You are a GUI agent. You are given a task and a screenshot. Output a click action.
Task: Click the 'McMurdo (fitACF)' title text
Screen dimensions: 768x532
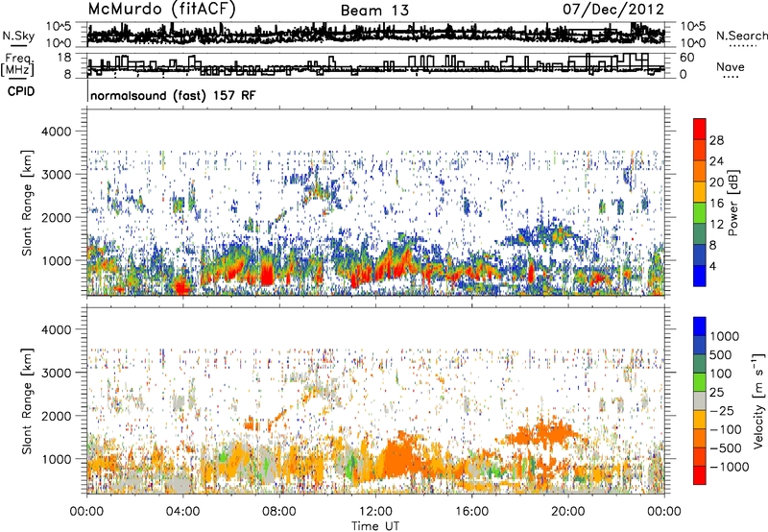click(x=161, y=10)
